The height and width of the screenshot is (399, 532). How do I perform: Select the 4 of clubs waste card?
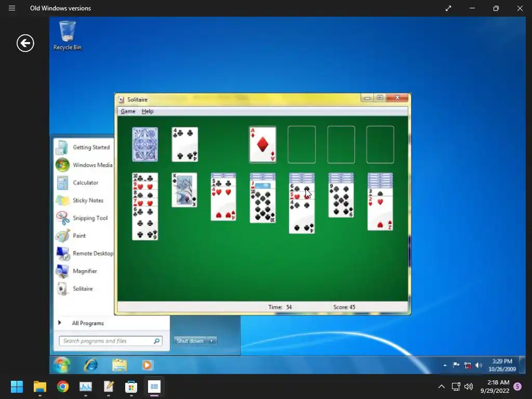[185, 144]
